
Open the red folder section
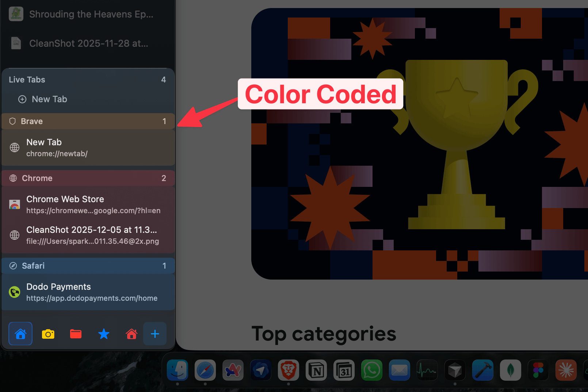point(76,334)
